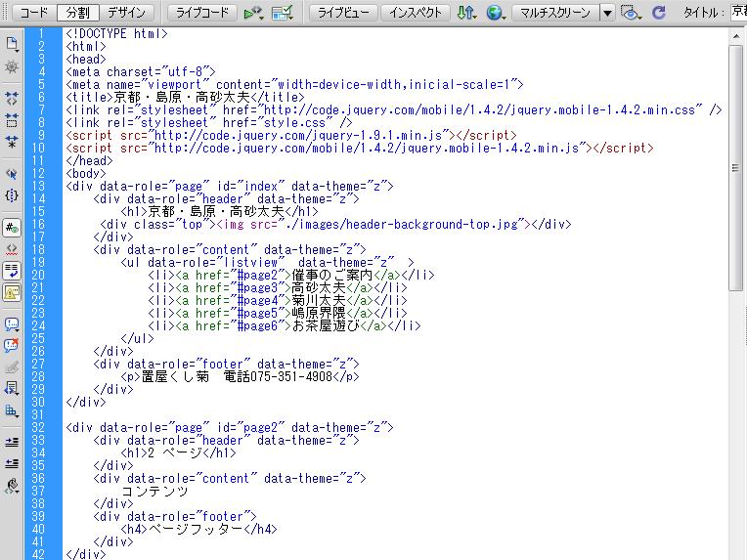Toggle the Word Wrap icon

pos(12,271)
